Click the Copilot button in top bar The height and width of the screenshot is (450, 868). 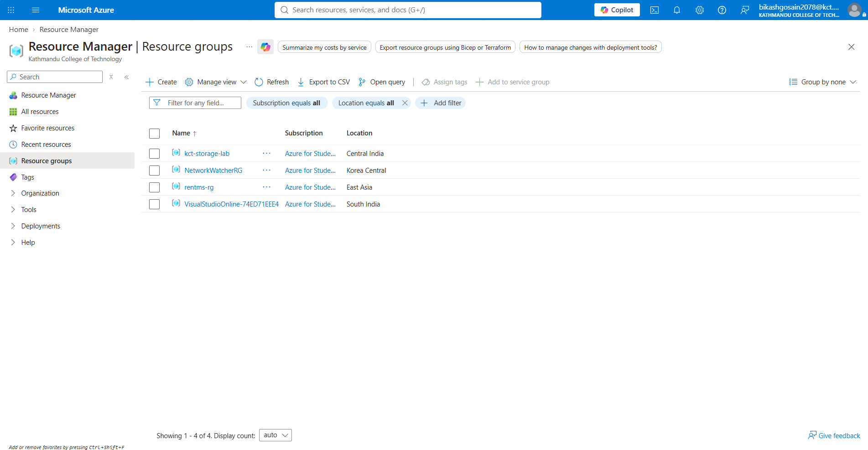[x=617, y=10]
